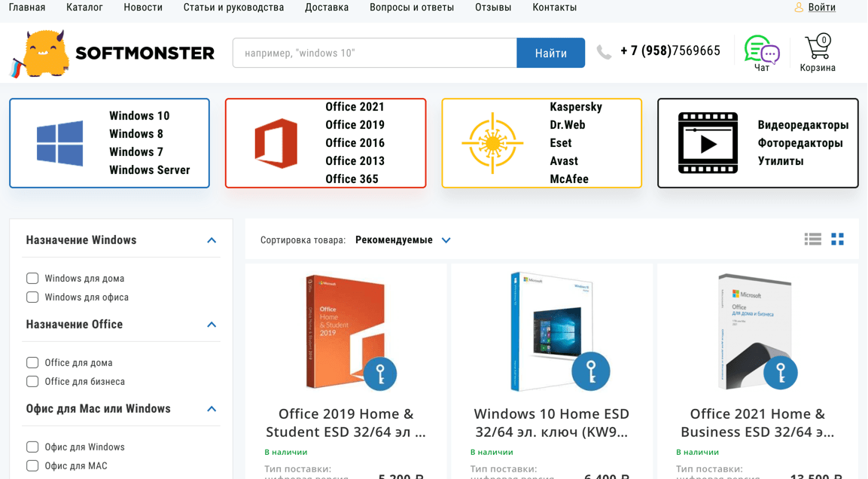This screenshot has width=868, height=479.
Task: Open the Office 2021 category link
Action: pos(355,106)
